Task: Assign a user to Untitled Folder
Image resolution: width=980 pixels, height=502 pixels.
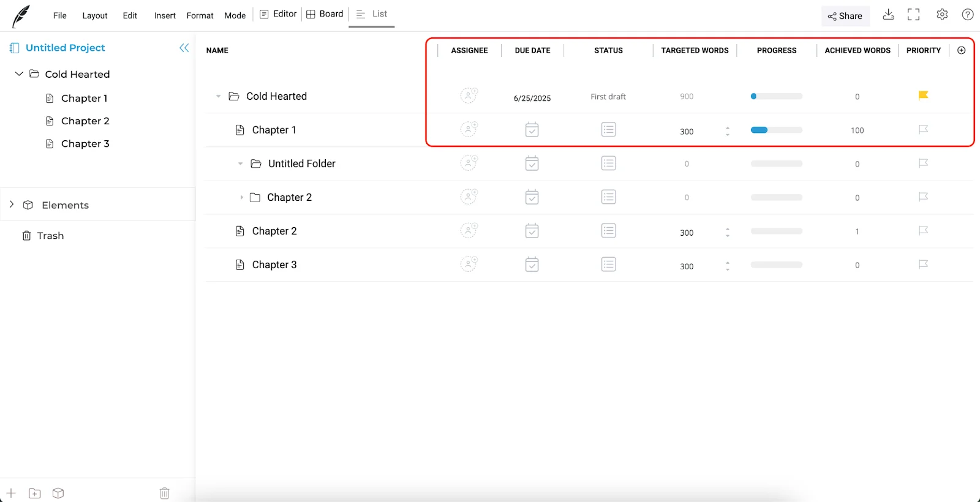Action: [469, 163]
